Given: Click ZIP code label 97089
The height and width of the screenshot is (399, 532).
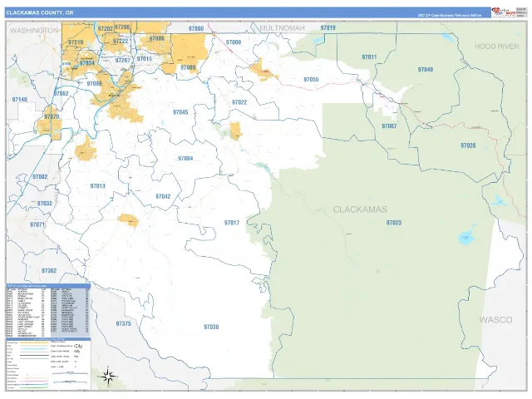Looking at the screenshot, I should 188,67.
